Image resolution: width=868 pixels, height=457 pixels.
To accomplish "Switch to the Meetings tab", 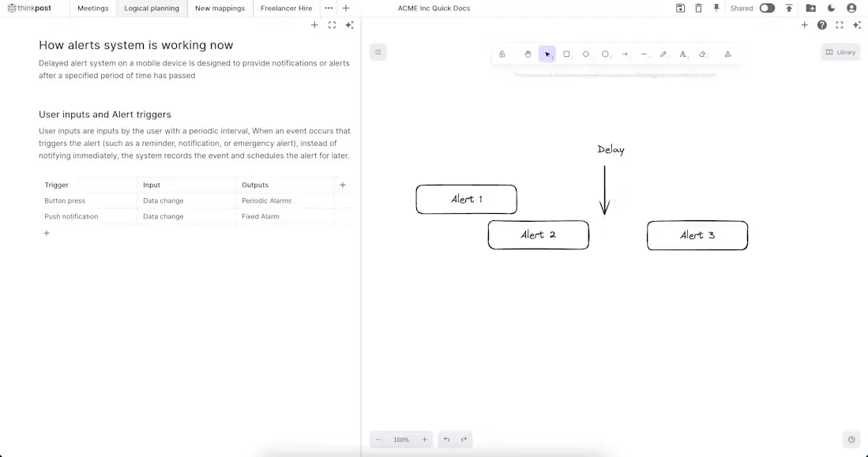I will (92, 8).
